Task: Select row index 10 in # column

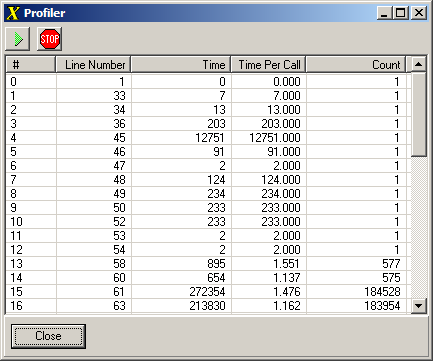Action: pyautogui.click(x=16, y=222)
